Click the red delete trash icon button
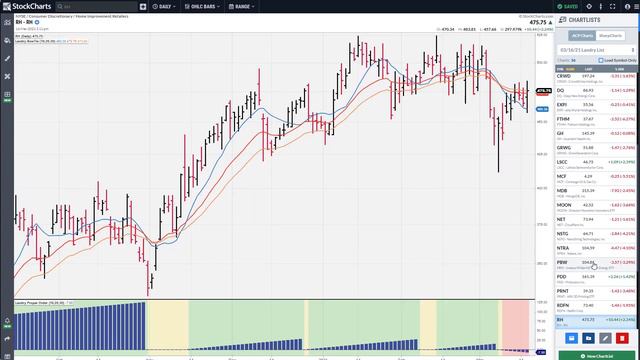The height and width of the screenshot is (360, 640). point(622,338)
